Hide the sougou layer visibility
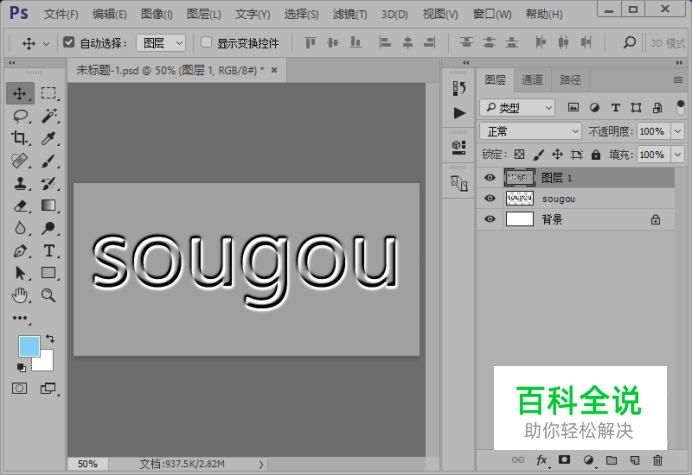This screenshot has height=475, width=692. (x=489, y=198)
